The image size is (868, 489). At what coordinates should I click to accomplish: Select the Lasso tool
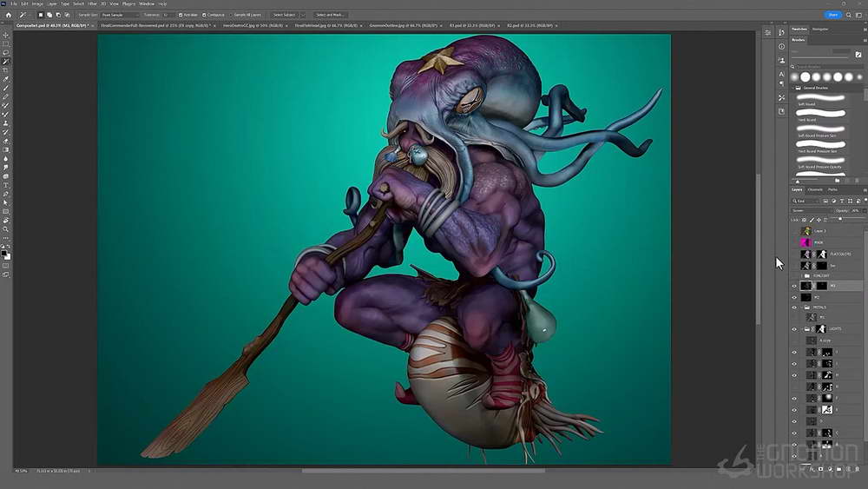coord(6,53)
